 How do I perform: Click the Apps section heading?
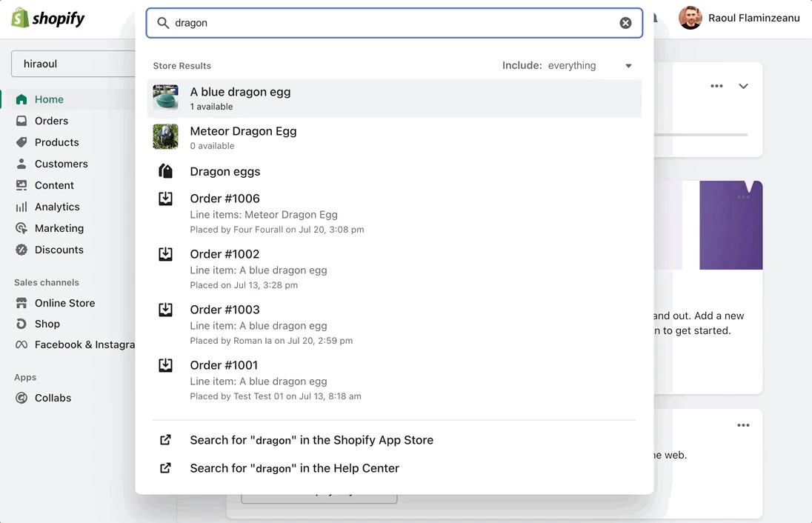pos(25,378)
